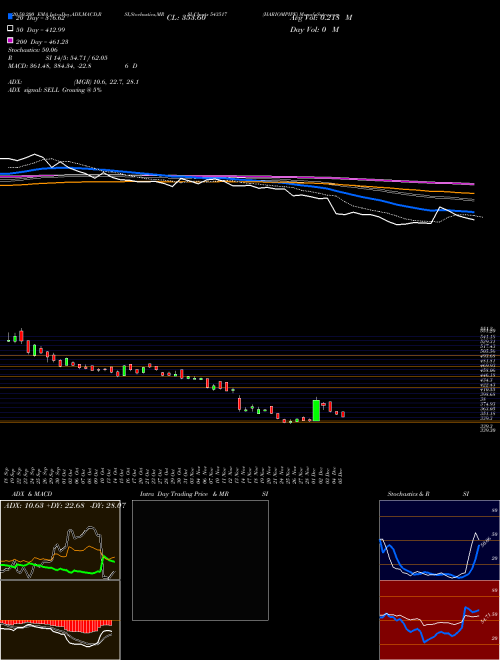Select the '20 Day' moving average value text
Screen dimensions: 500x660
pyautogui.click(x=42, y=18)
